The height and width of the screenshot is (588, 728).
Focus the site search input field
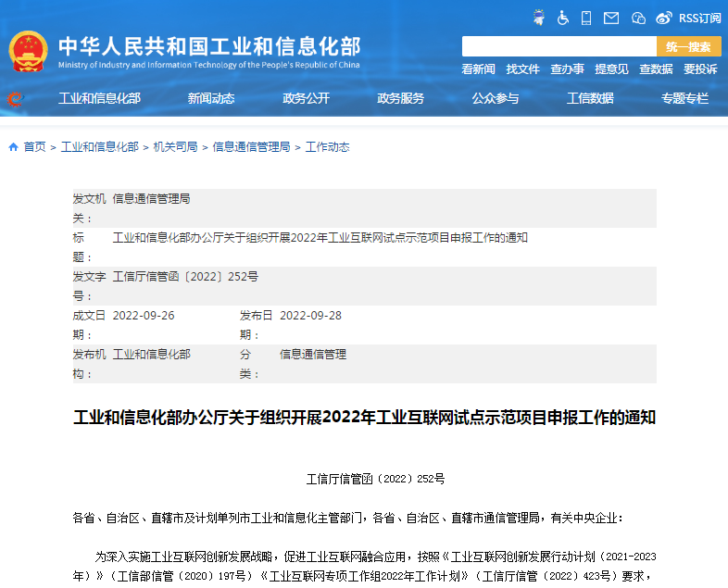tap(559, 46)
